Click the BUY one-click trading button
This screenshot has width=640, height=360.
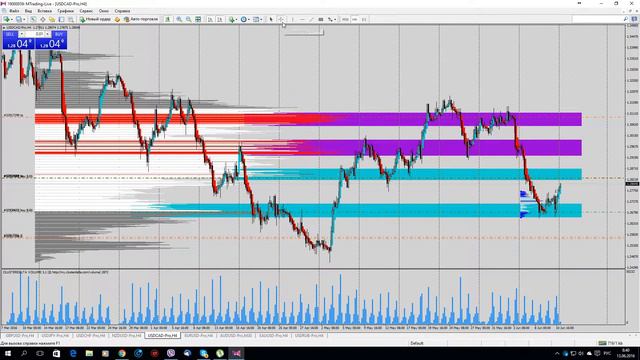pyautogui.click(x=51, y=40)
